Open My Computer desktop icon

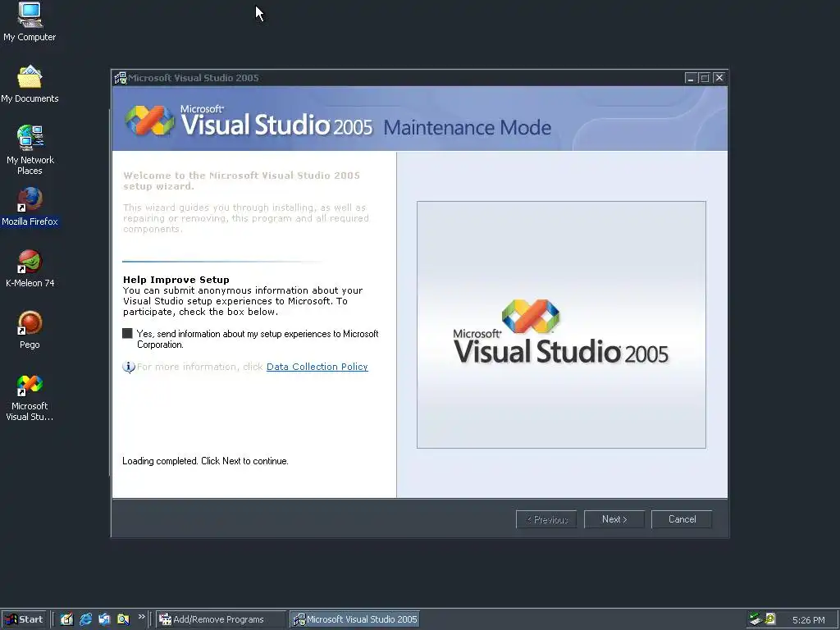pos(30,21)
